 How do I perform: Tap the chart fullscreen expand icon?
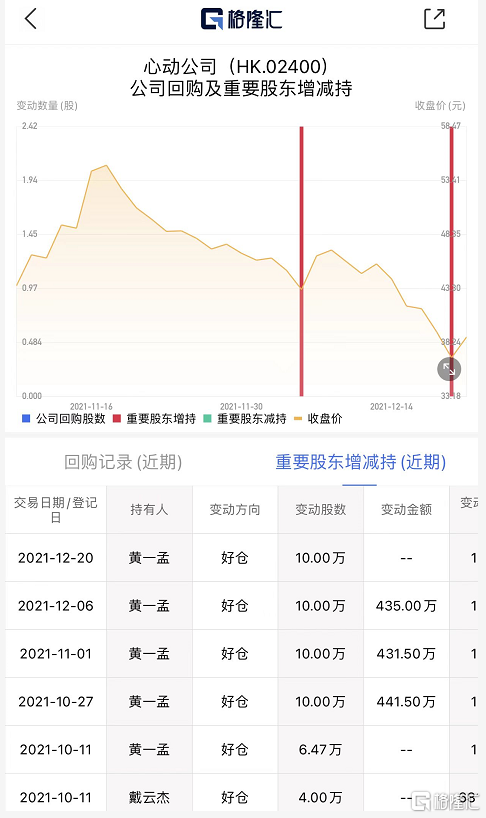pyautogui.click(x=448, y=369)
